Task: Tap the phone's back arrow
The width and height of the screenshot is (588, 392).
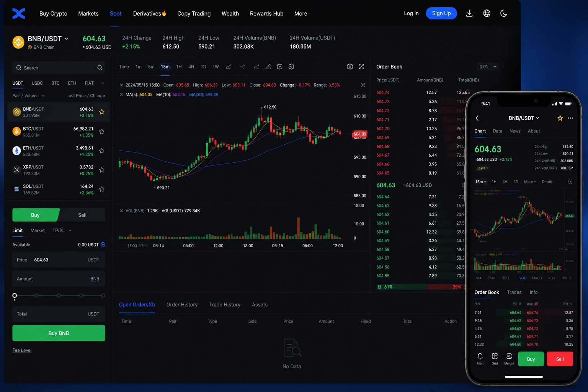Action: [x=477, y=118]
